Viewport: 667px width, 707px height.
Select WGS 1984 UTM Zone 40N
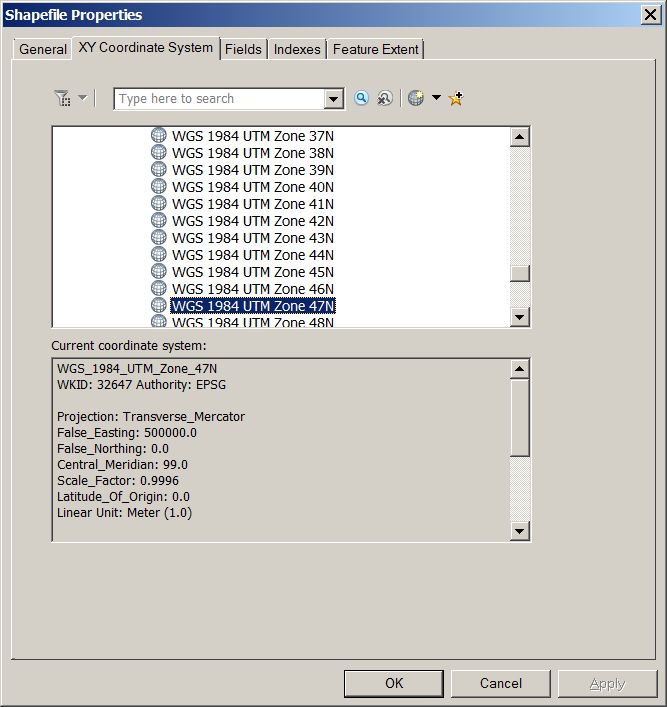click(253, 187)
